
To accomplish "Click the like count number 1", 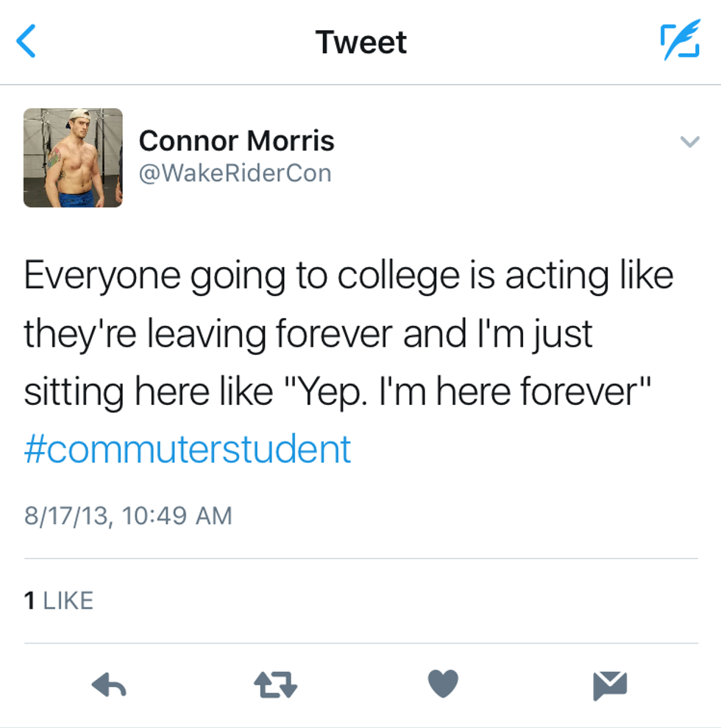I will tap(29, 601).
